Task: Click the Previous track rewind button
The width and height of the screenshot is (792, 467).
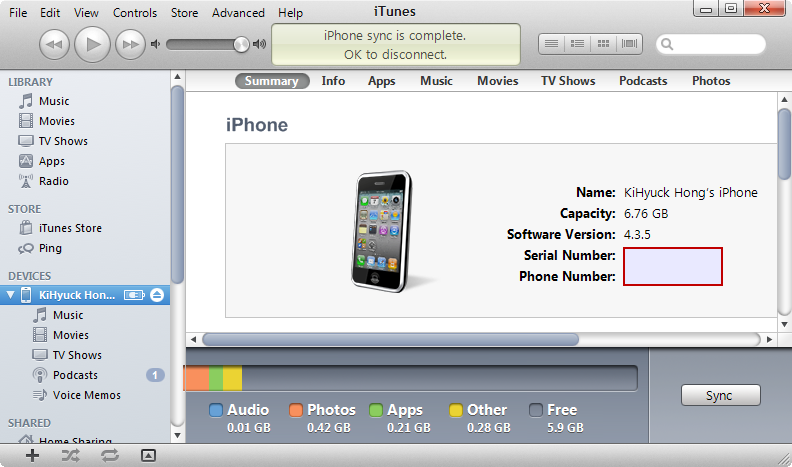Action: (x=54, y=44)
